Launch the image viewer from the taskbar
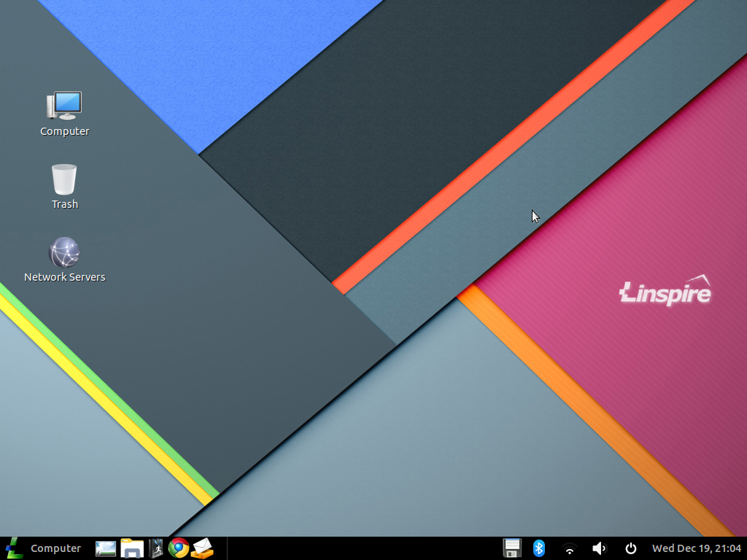 (105, 548)
